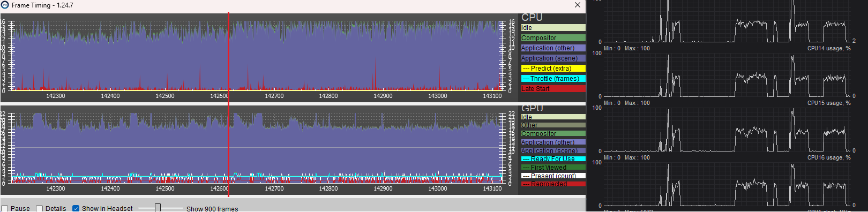The height and width of the screenshot is (212, 868).
Task: Click the GPU Compositor legend entry
Action: [x=553, y=134]
